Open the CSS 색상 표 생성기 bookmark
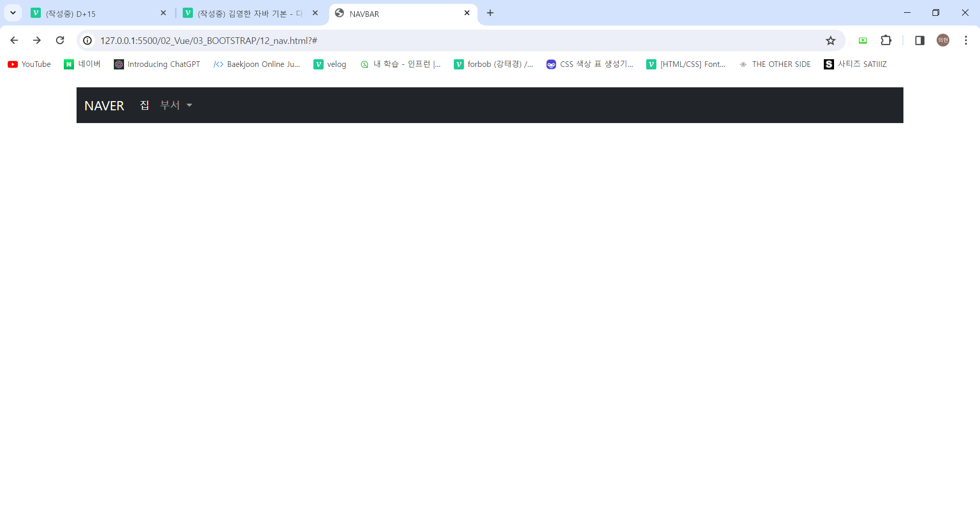 pyautogui.click(x=590, y=64)
